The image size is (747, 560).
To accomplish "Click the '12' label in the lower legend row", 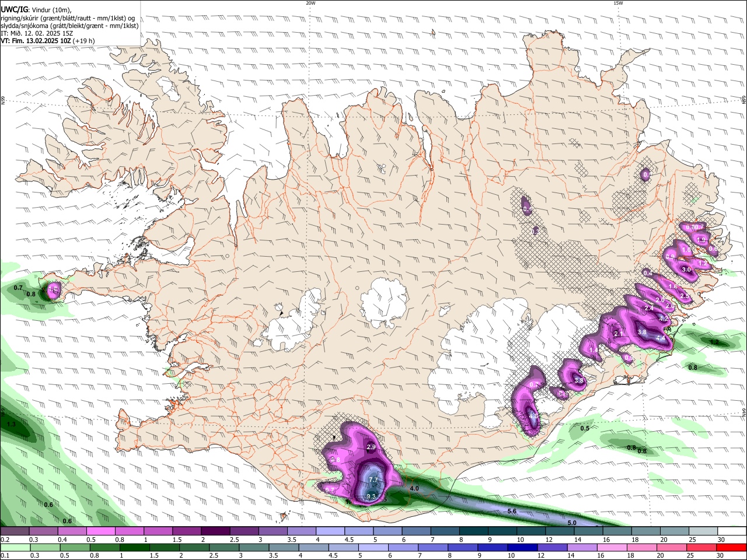I will 540,556.
